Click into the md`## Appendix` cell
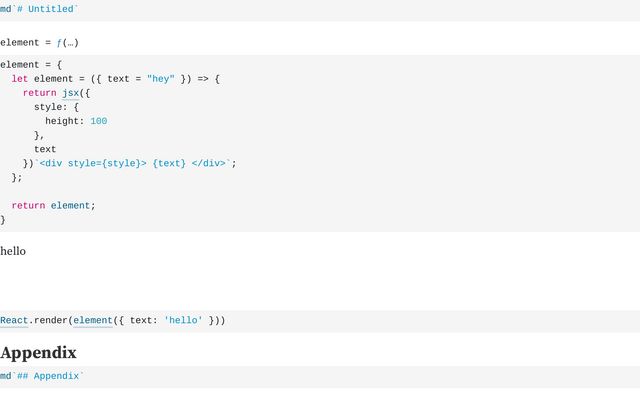640x400 pixels. 43,377
